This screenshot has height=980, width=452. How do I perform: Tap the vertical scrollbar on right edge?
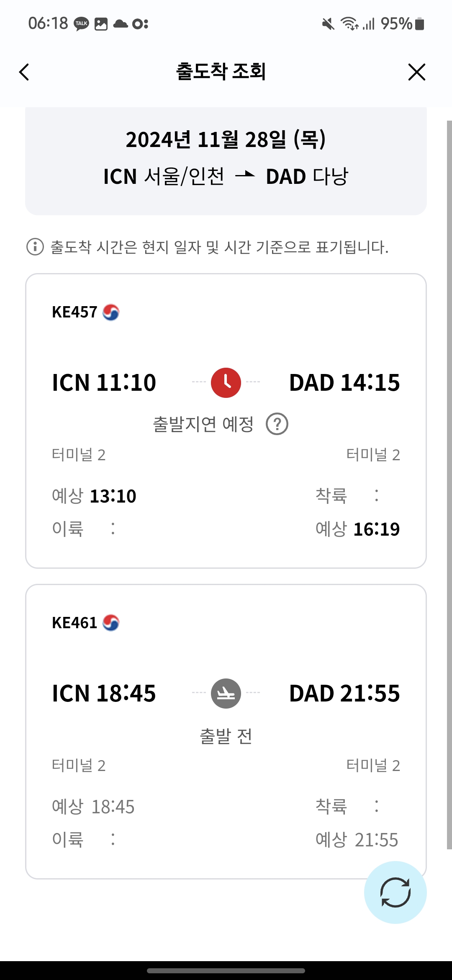(x=449, y=482)
